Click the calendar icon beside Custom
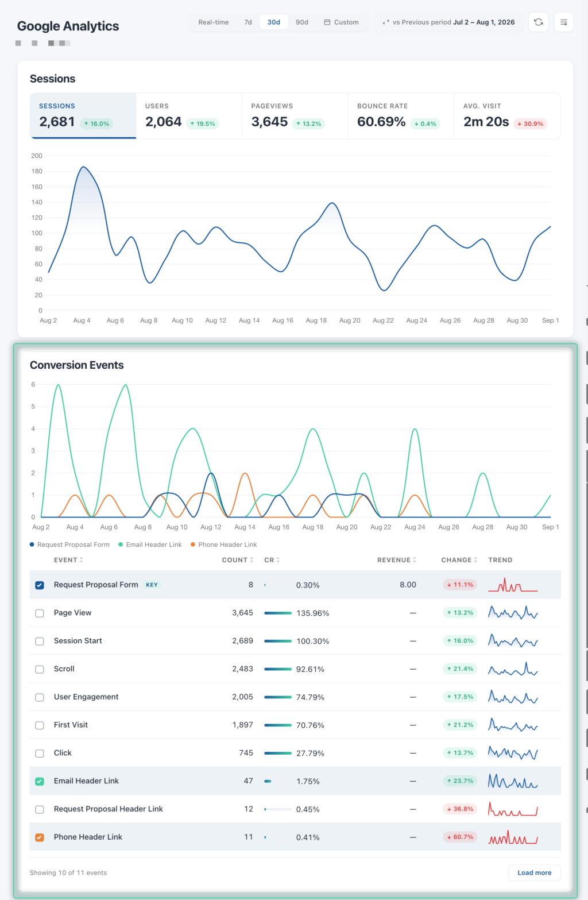588x900 pixels. point(327,22)
